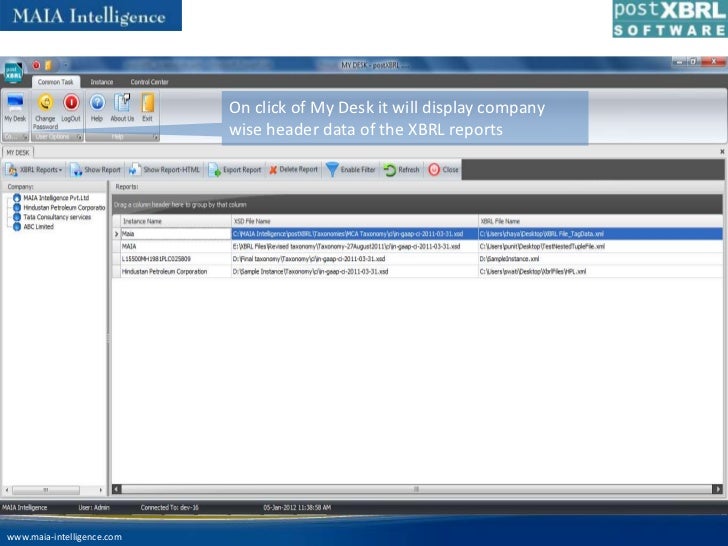Image resolution: width=728 pixels, height=546 pixels.
Task: Click the reports grid horizontal scrollbar thumb
Action: tap(416, 489)
